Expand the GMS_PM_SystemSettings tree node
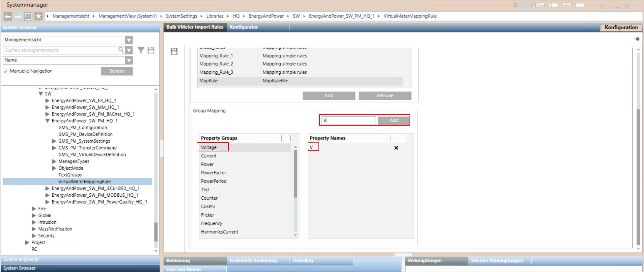644x272 pixels. [x=54, y=141]
